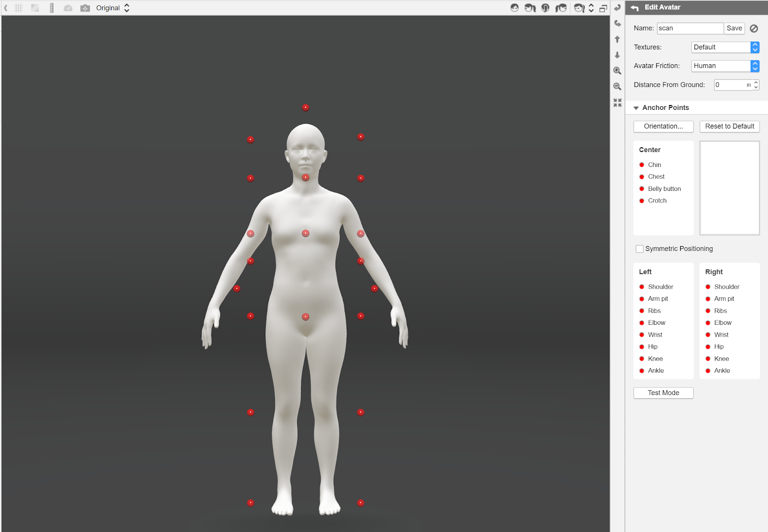Viewport: 768px width, 532px height.
Task: Select Ankle in the Right list
Action: pos(722,371)
